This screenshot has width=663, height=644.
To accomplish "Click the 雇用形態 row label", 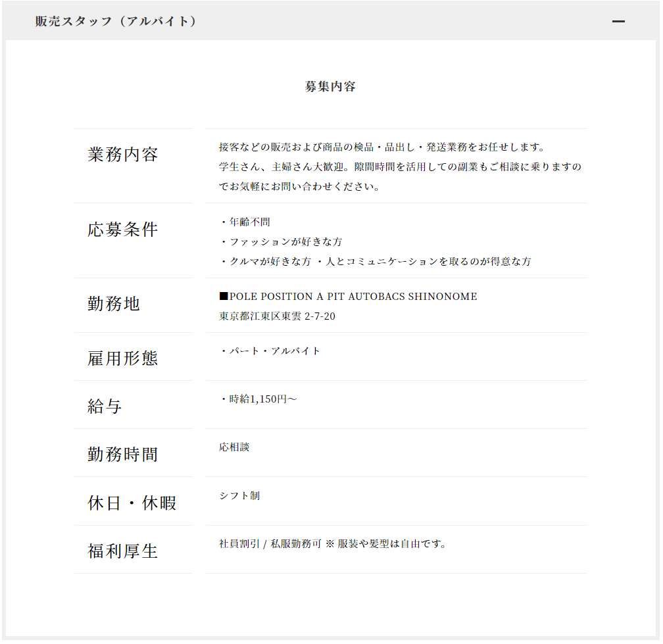I will (123, 359).
